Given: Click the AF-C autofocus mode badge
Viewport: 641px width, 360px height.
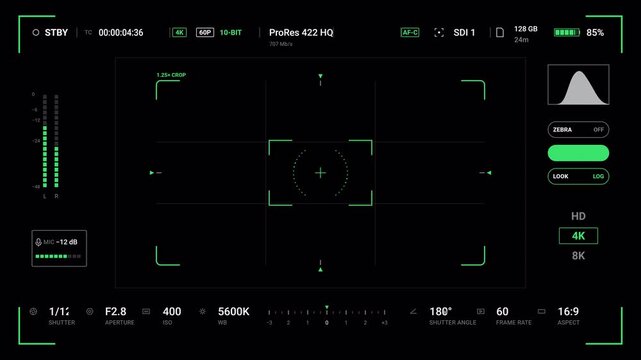Looking at the screenshot, I should [410, 32].
